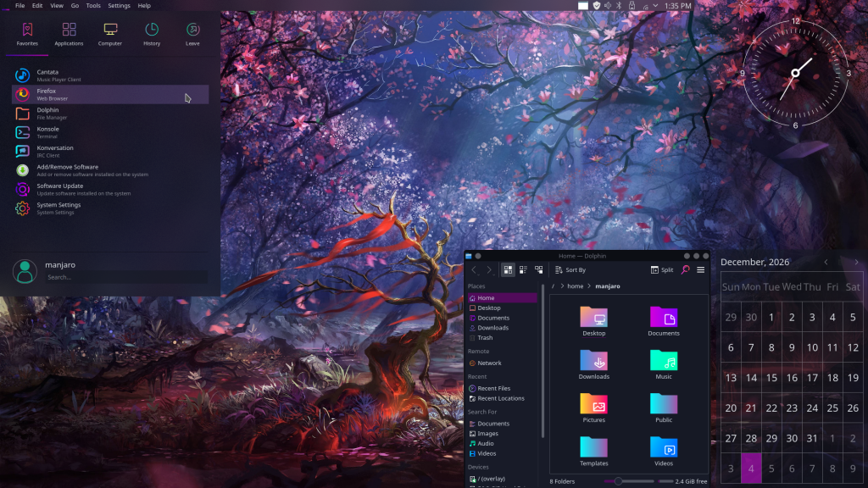Switch to the Applications tab in launcher
The image size is (868, 488).
(69, 34)
